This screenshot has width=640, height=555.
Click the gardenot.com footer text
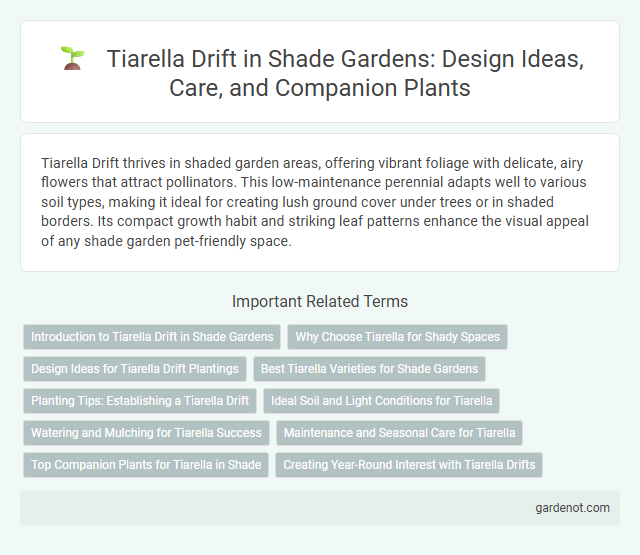pos(572,508)
